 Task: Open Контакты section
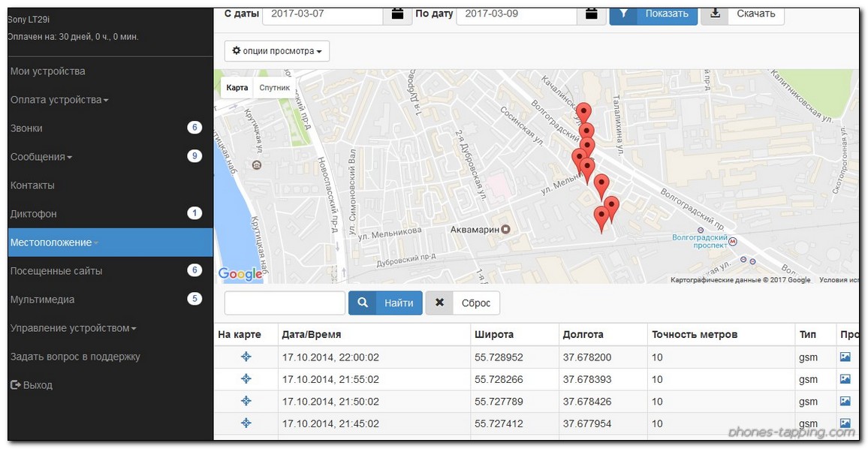coord(32,185)
